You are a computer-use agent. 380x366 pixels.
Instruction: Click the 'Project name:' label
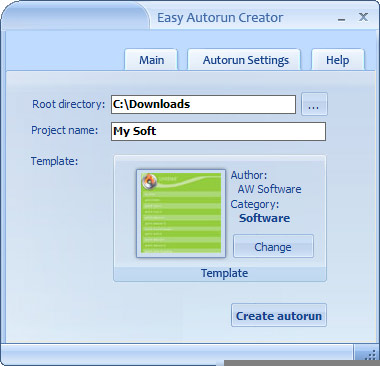[65, 130]
